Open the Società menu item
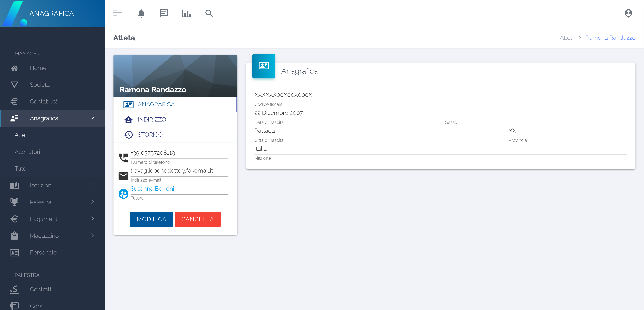 click(52, 85)
